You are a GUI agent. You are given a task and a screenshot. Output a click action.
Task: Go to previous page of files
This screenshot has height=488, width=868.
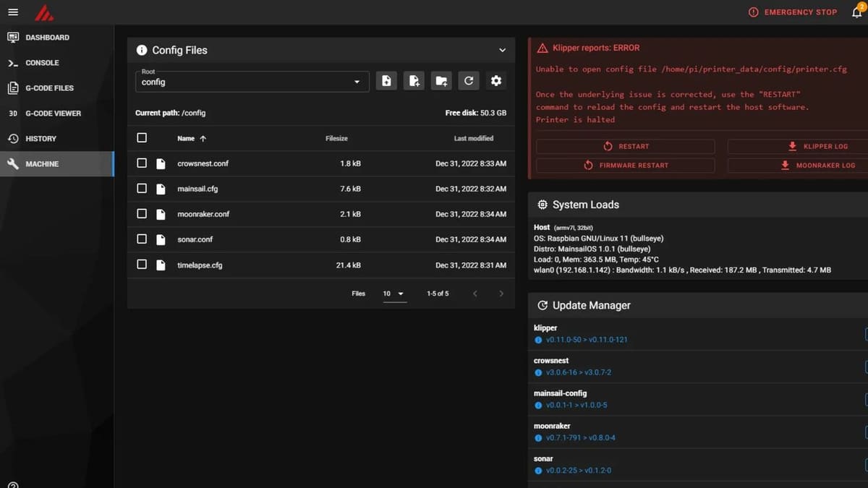(x=475, y=294)
